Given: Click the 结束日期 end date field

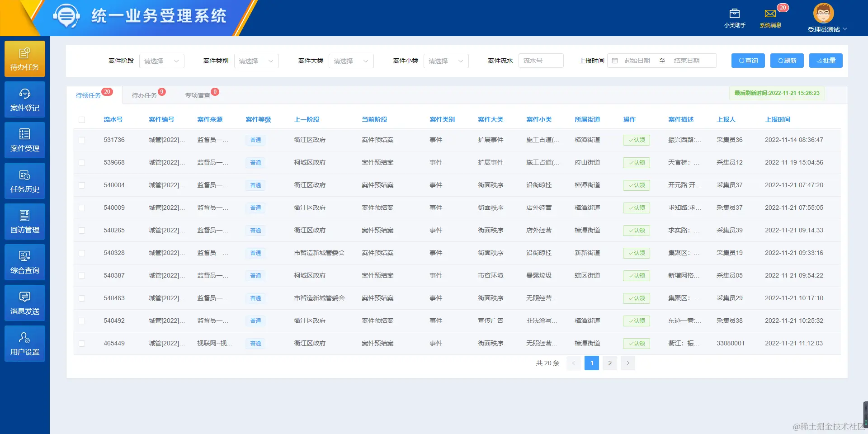Looking at the screenshot, I should pos(687,61).
